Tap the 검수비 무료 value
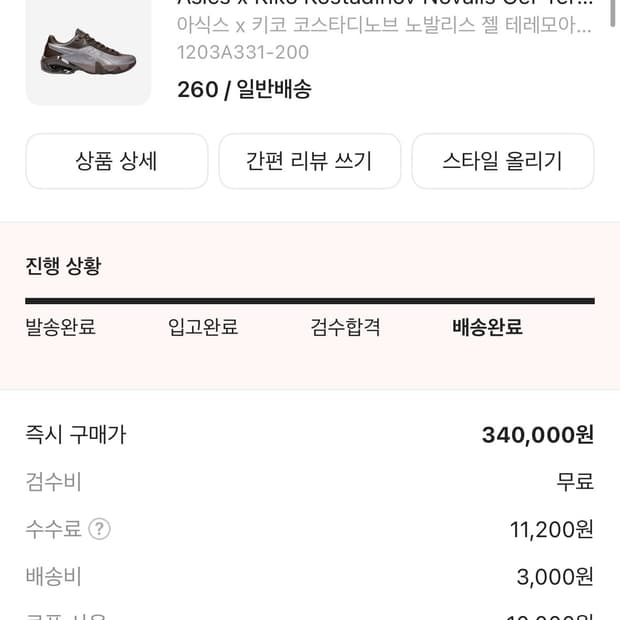 575,482
